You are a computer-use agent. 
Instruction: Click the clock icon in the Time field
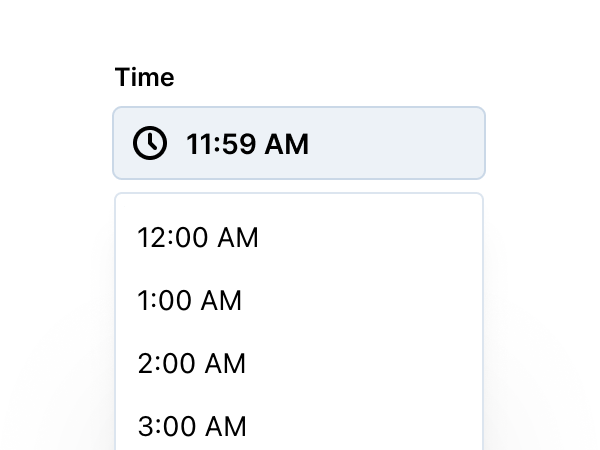[150, 143]
